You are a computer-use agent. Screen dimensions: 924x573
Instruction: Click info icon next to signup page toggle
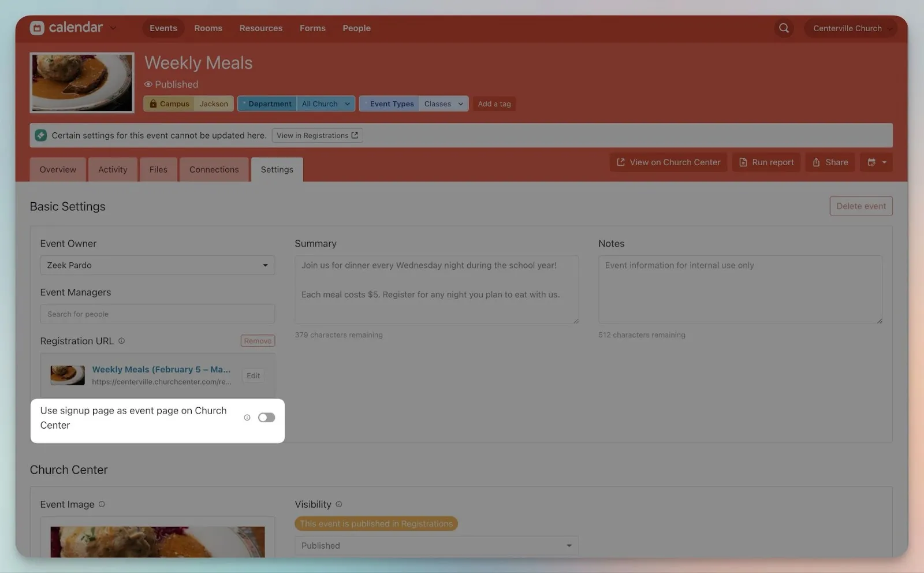pos(247,418)
